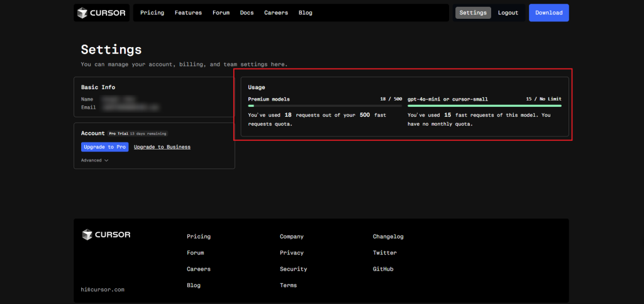Open the GitHub footer link
This screenshot has height=304, width=644.
click(384, 269)
